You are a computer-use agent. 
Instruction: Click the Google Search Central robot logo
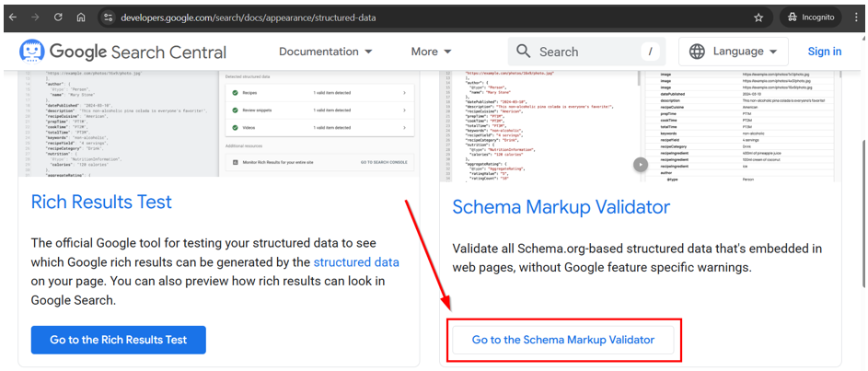(x=31, y=52)
